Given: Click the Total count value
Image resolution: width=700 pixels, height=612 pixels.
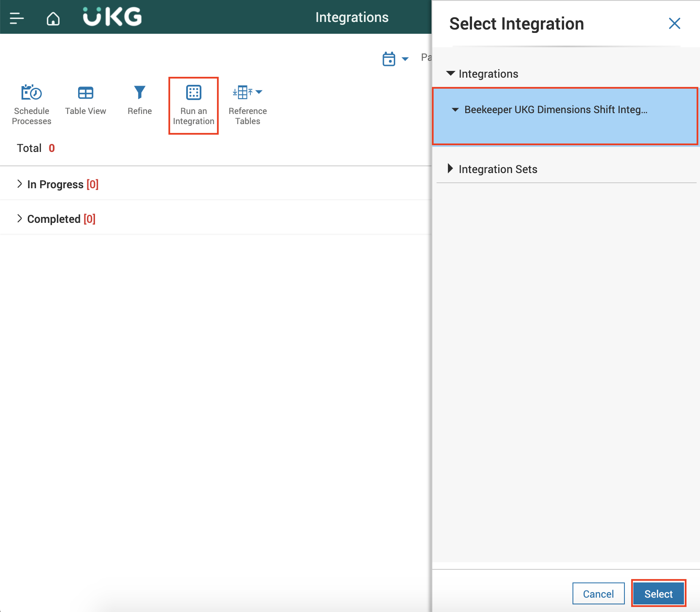Looking at the screenshot, I should tap(52, 148).
